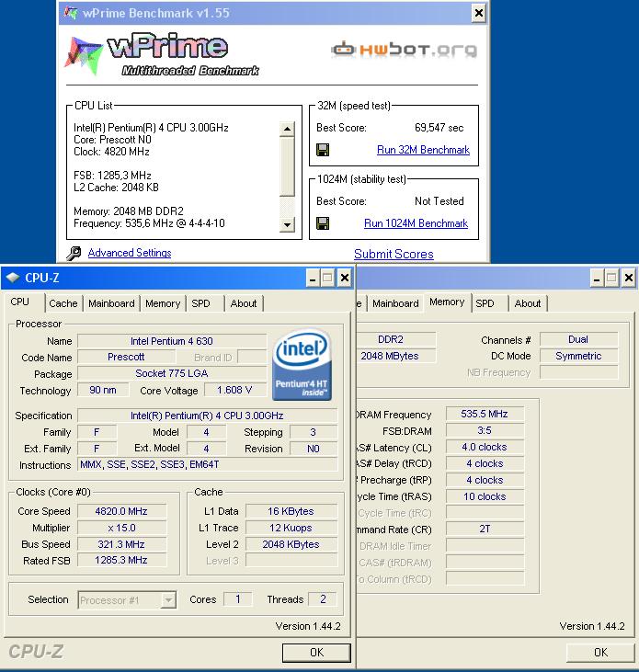This screenshot has width=639, height=672.
Task: Open Memory tab in left CPU-Z window
Action: click(163, 303)
